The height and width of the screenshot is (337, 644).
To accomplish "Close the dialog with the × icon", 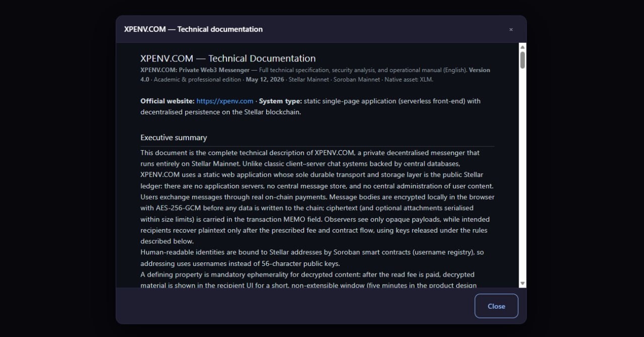I will click(511, 30).
